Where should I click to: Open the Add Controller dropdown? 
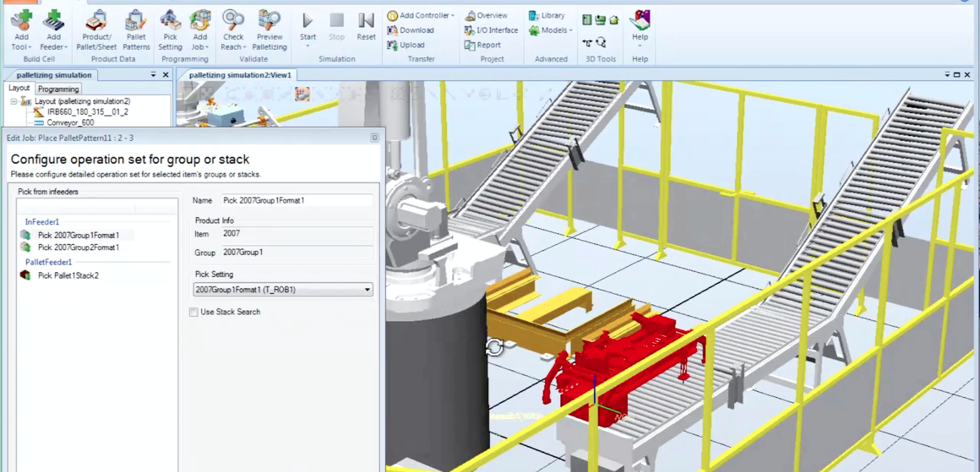pyautogui.click(x=421, y=15)
